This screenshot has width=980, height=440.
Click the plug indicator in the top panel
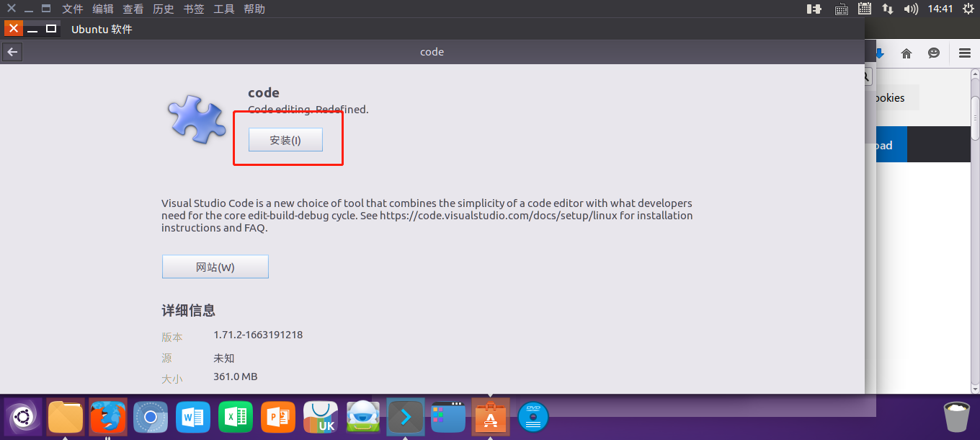(814, 9)
